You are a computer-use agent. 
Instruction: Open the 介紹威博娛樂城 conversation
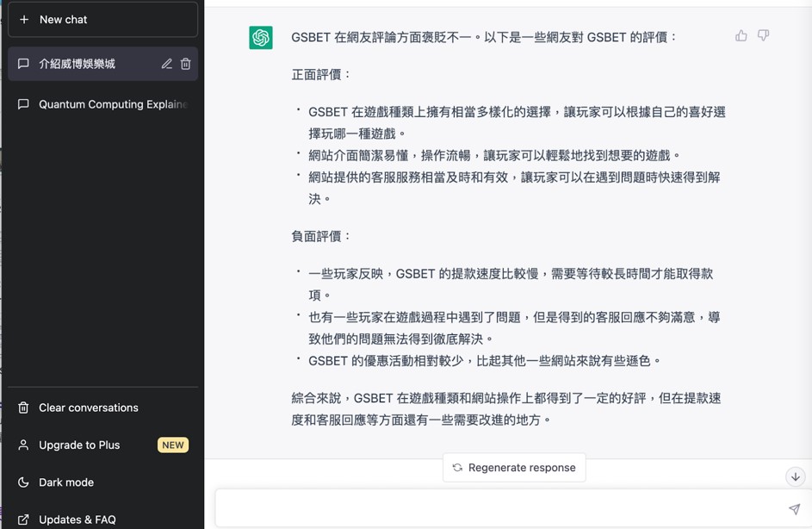click(102, 64)
